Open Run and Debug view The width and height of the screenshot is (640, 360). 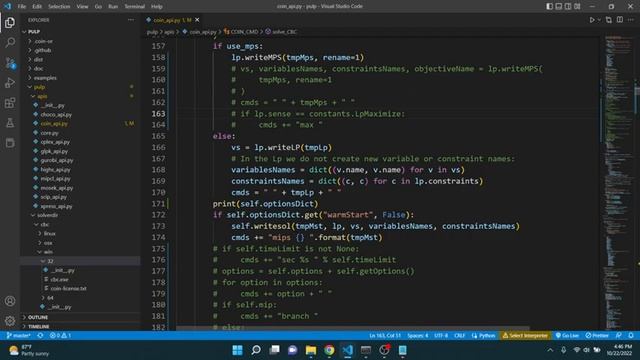(10, 82)
